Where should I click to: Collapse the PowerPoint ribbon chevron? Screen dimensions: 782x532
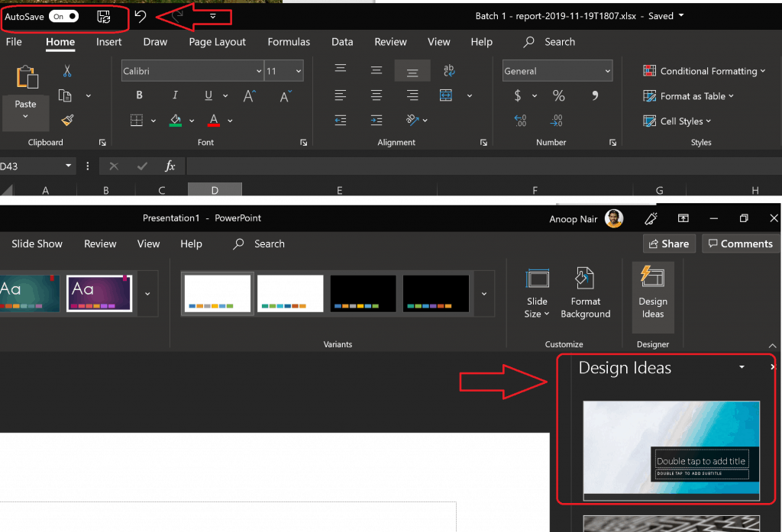tap(773, 346)
